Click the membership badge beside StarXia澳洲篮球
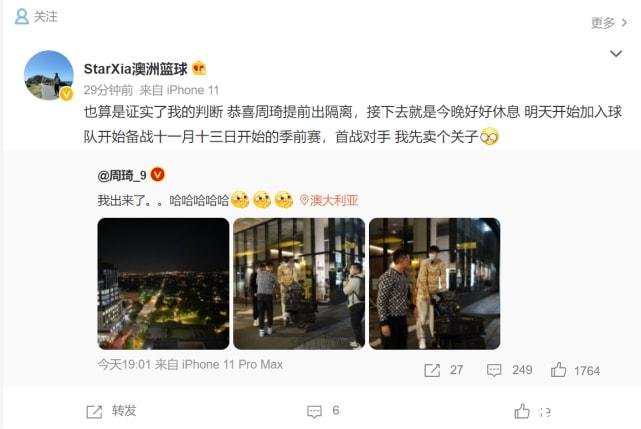The width and height of the screenshot is (641, 429). click(199, 68)
